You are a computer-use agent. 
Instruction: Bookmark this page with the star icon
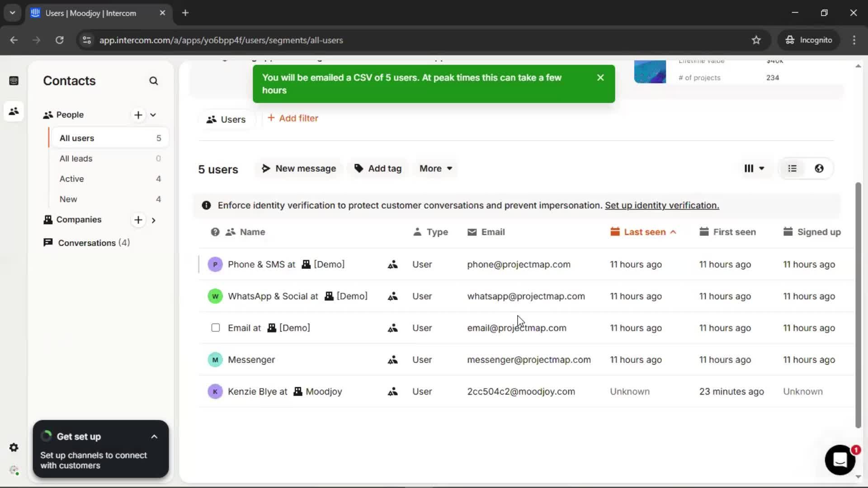click(x=756, y=40)
